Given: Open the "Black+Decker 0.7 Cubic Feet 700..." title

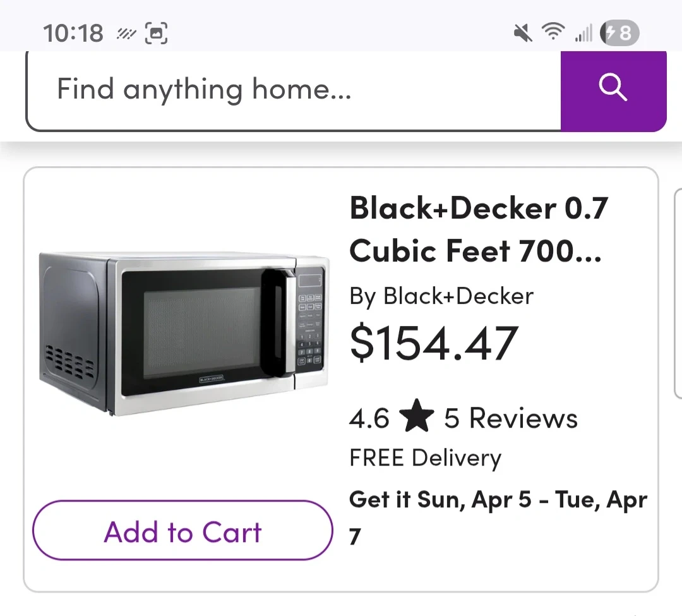Looking at the screenshot, I should [478, 229].
